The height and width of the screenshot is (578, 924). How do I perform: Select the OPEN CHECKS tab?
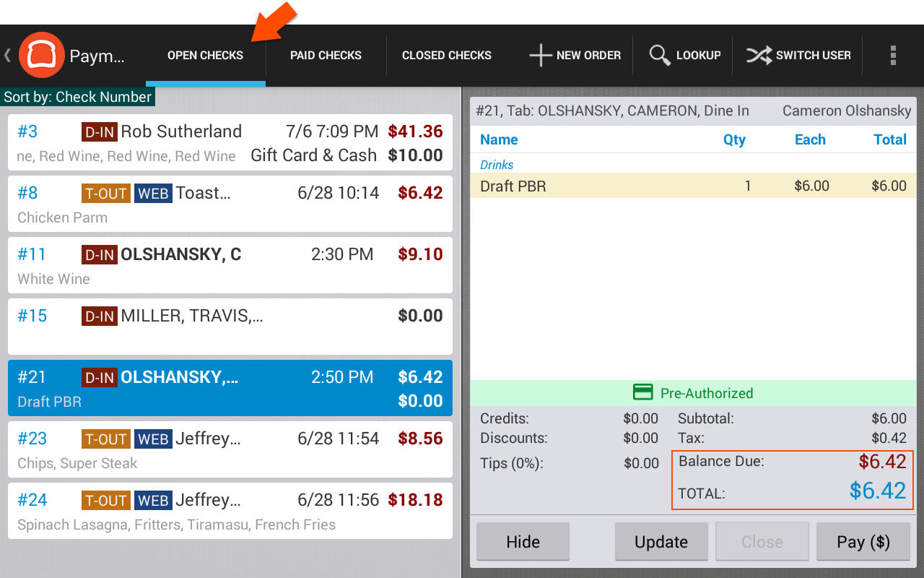[205, 55]
